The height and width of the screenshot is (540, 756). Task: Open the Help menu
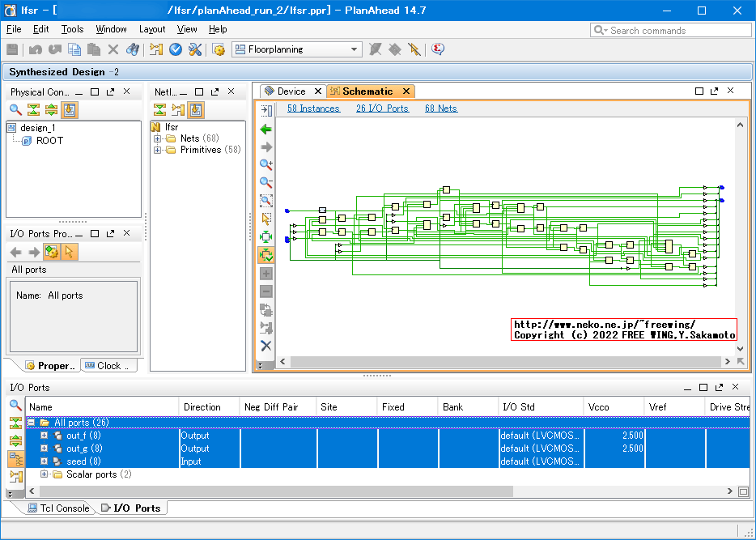(x=218, y=29)
